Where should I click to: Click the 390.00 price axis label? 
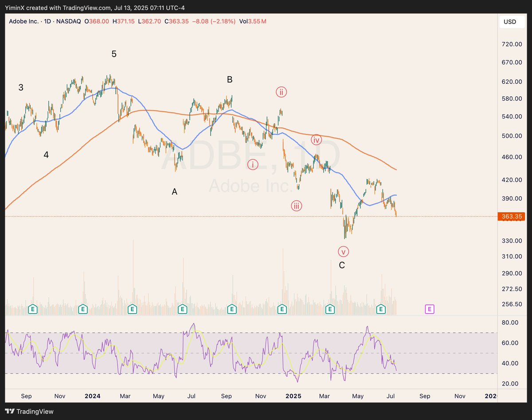[512, 199]
